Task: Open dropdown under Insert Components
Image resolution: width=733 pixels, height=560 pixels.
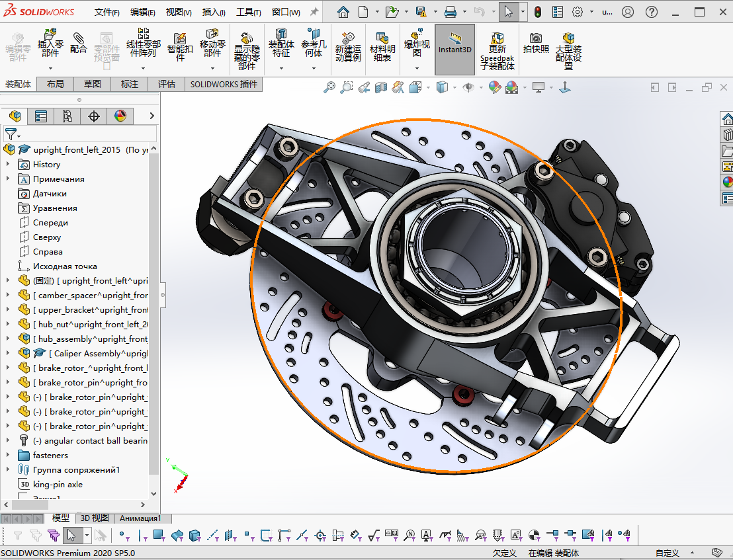Action: coord(50,68)
